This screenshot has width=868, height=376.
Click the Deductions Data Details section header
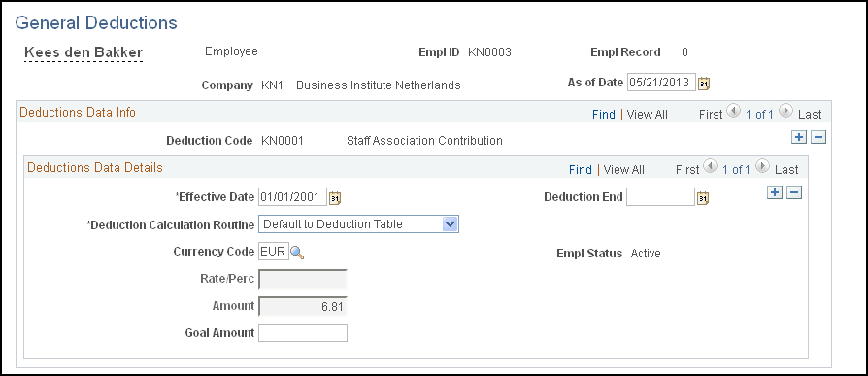click(95, 167)
